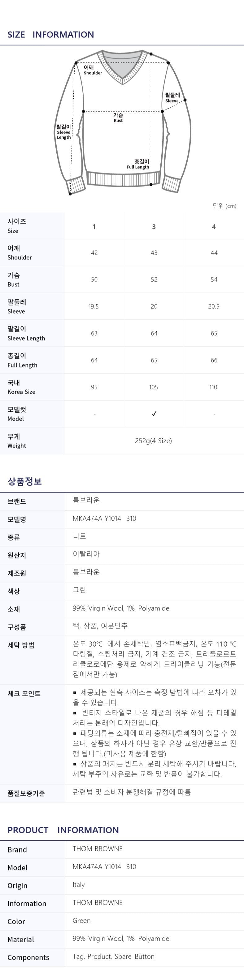244x980 pixels.
Task: Click the Green value in the Color row
Action: [81, 921]
